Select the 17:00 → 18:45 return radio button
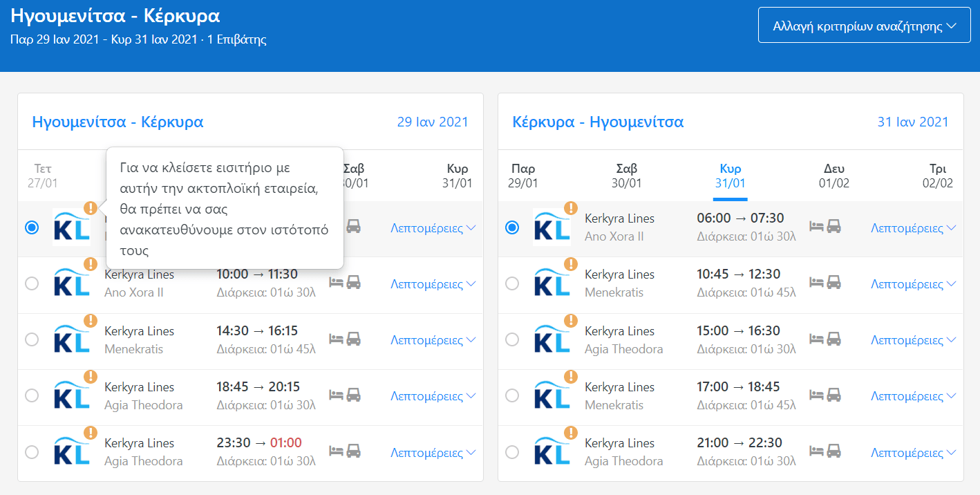This screenshot has width=980, height=495. pyautogui.click(x=511, y=395)
